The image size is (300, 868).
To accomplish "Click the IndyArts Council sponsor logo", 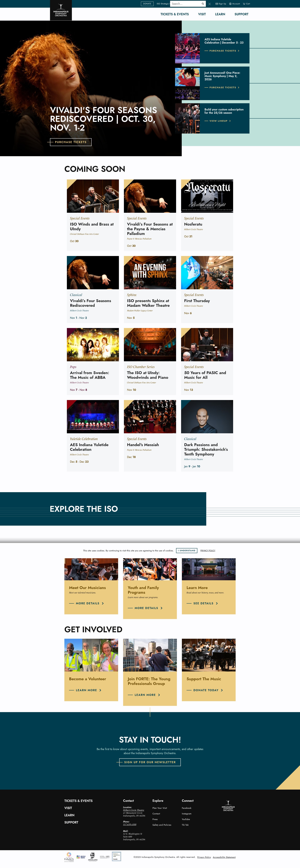I will point(69,857).
